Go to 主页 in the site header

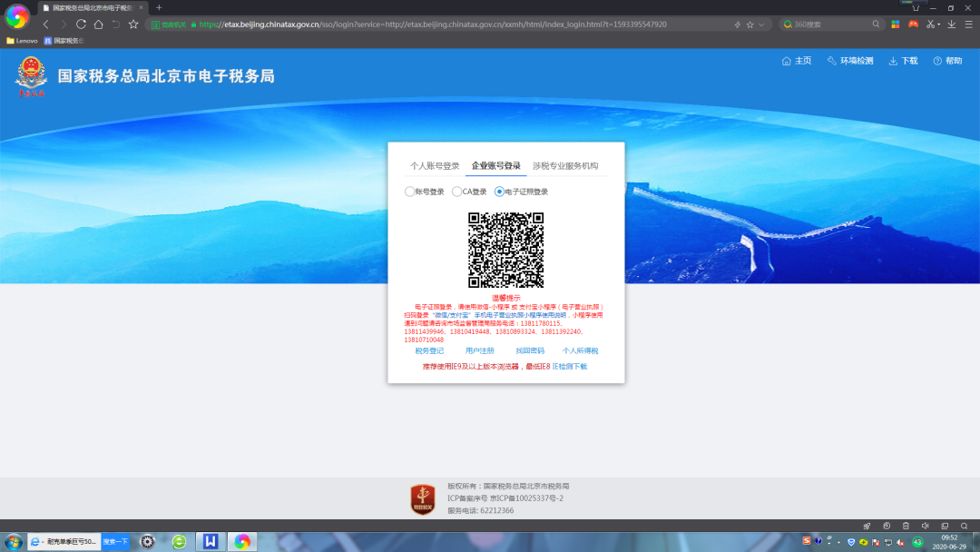click(x=797, y=61)
